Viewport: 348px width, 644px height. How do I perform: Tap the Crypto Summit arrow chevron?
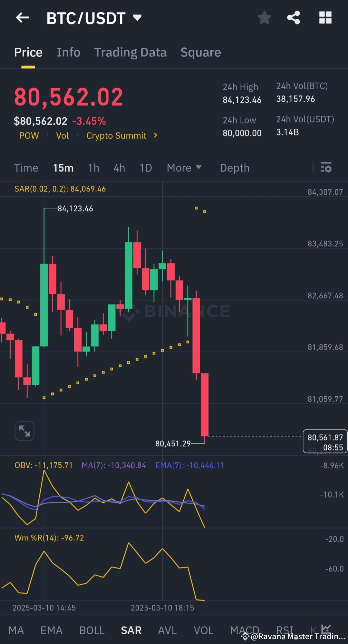[156, 135]
